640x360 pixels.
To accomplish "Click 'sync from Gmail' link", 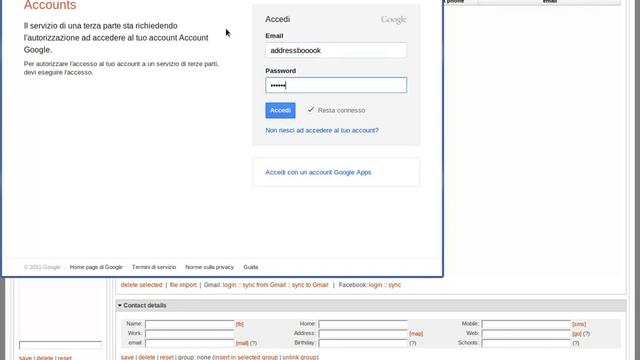I will [x=264, y=285].
